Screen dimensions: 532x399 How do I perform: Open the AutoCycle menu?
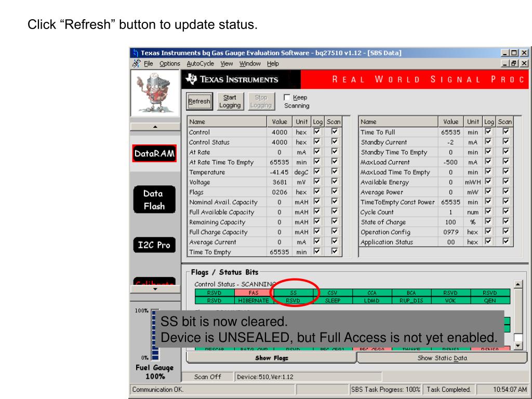tap(200, 63)
